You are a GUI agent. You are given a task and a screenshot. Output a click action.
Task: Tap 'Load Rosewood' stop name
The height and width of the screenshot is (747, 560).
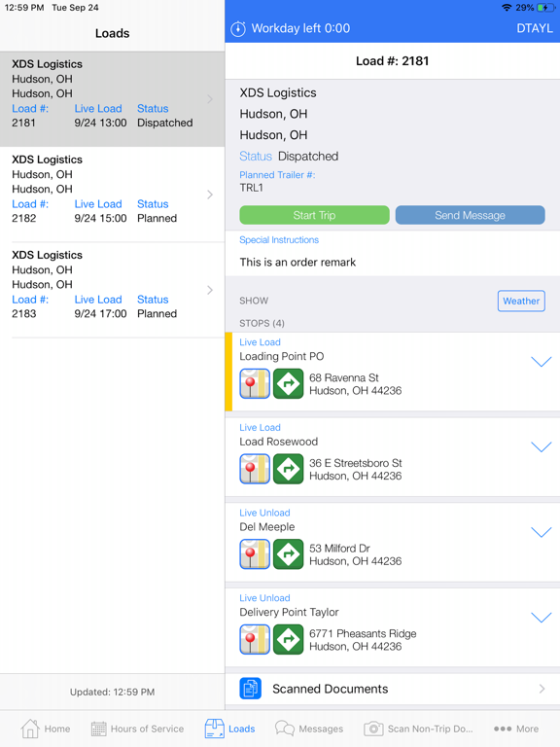click(279, 442)
